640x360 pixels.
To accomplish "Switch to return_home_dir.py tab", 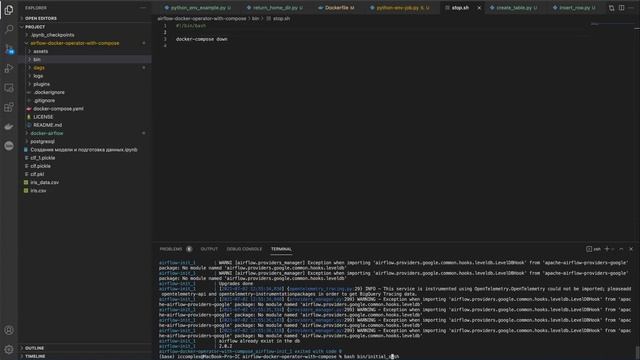I will pos(274,8).
